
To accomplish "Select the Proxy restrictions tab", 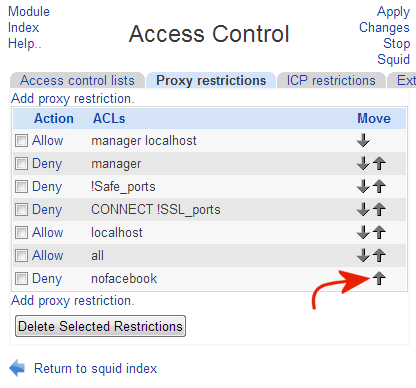I will click(x=211, y=80).
